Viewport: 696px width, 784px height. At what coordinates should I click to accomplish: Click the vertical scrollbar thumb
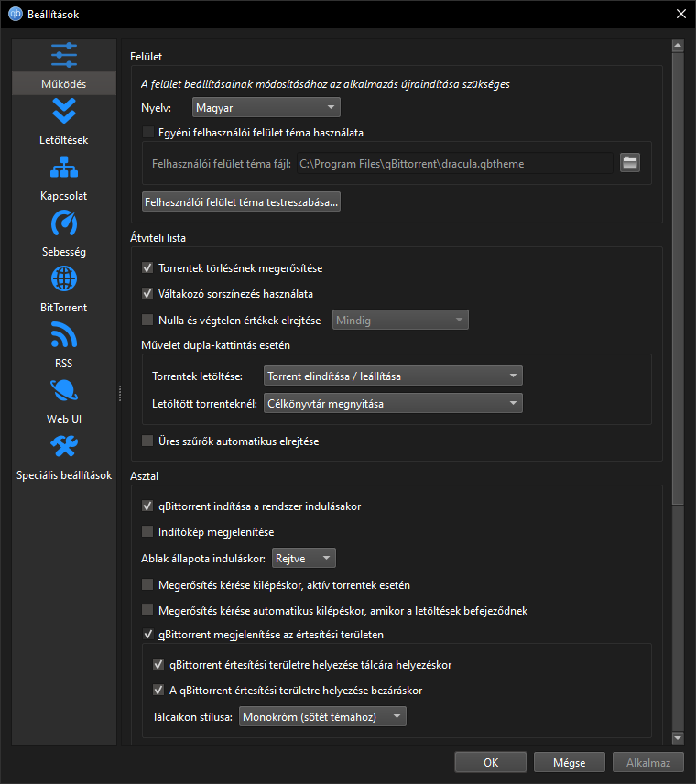point(678,278)
